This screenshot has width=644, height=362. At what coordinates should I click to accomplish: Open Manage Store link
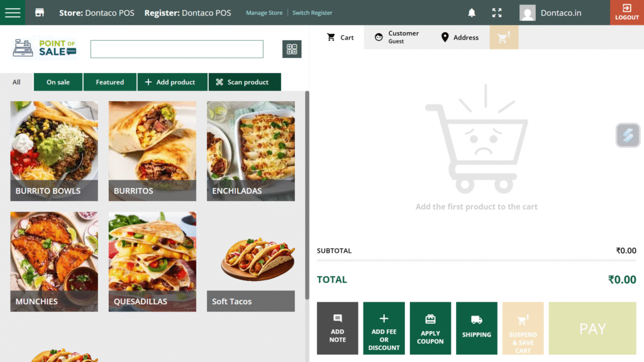[264, 13]
